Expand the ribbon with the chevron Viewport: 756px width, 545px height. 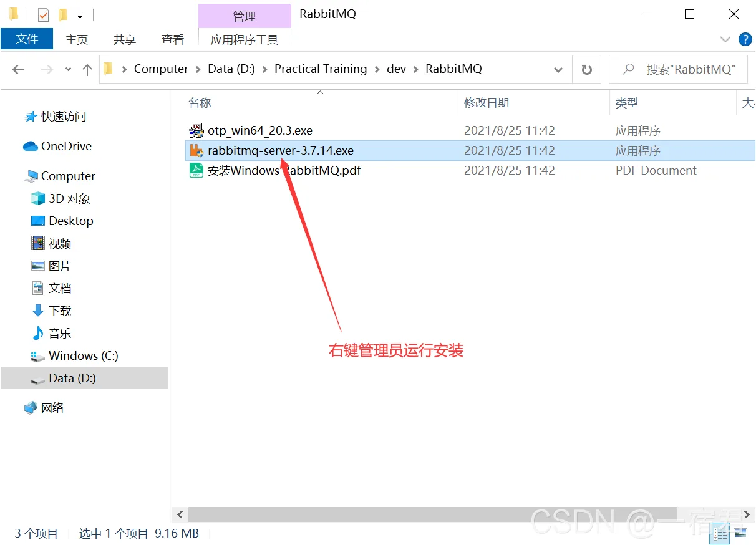[x=725, y=39]
